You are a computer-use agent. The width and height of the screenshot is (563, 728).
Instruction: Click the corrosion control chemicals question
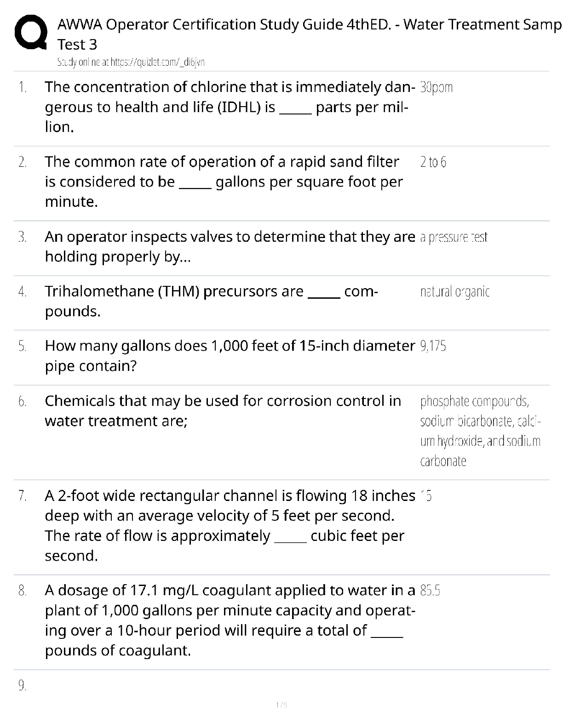point(223,410)
